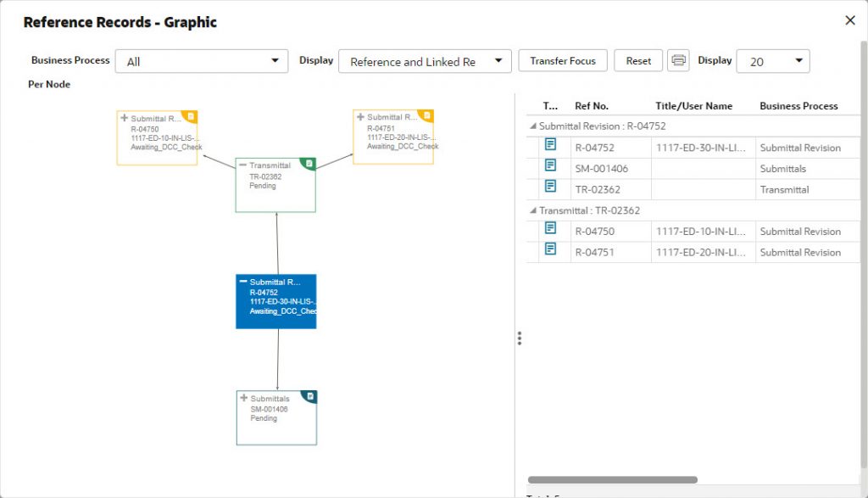Click the document icon in the SM-001406 row

coord(551,166)
